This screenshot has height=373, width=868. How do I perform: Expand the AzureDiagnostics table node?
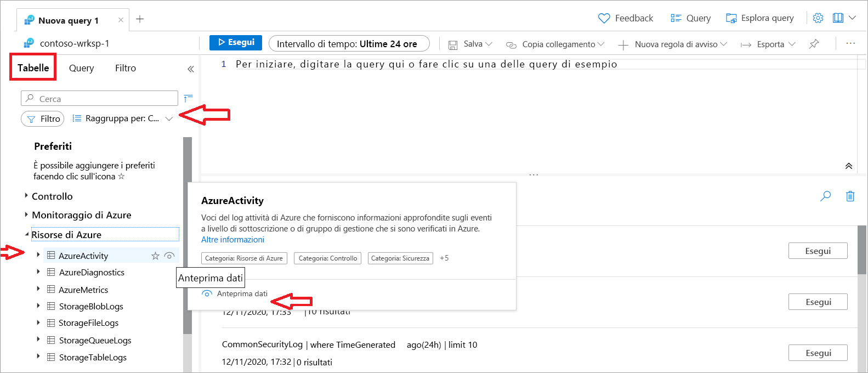click(x=38, y=272)
